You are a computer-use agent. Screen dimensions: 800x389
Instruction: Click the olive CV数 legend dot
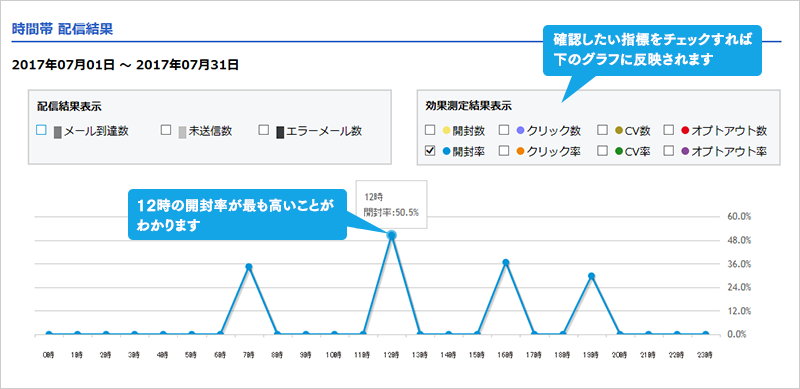tap(619, 131)
